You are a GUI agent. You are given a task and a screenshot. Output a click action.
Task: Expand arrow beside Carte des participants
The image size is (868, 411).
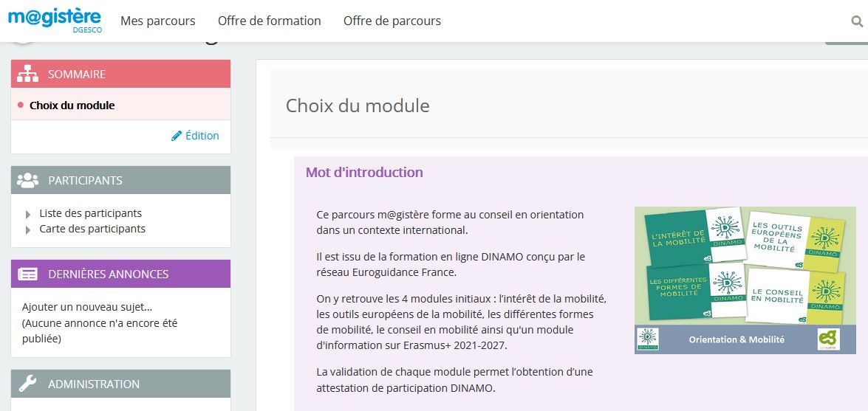pyautogui.click(x=28, y=229)
